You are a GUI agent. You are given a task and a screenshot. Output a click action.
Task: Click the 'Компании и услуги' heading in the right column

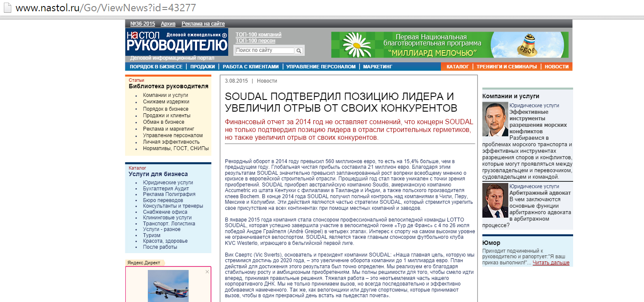[511, 96]
